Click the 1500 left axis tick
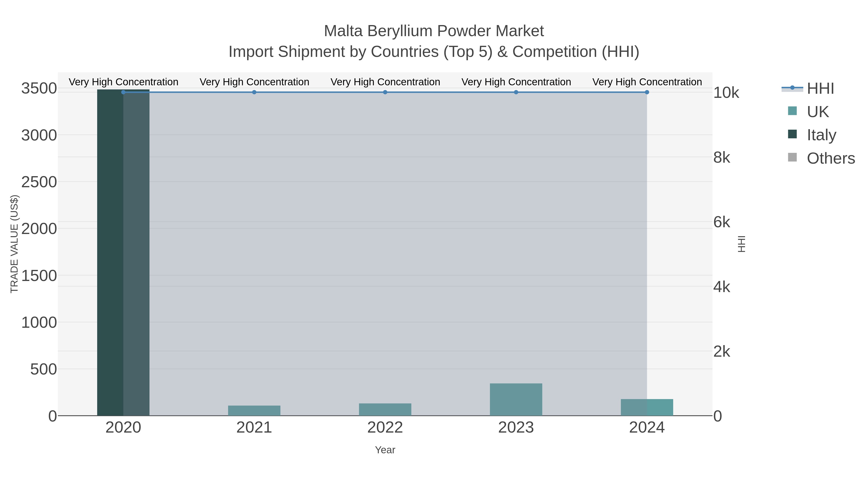This screenshot has width=868, height=488. 39,276
